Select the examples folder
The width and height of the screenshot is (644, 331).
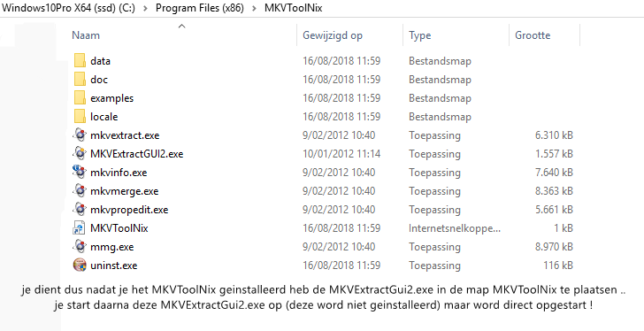click(111, 98)
